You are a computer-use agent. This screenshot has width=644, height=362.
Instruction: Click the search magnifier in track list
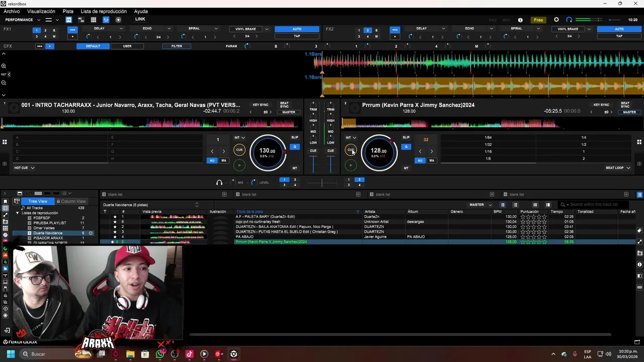click(563, 205)
